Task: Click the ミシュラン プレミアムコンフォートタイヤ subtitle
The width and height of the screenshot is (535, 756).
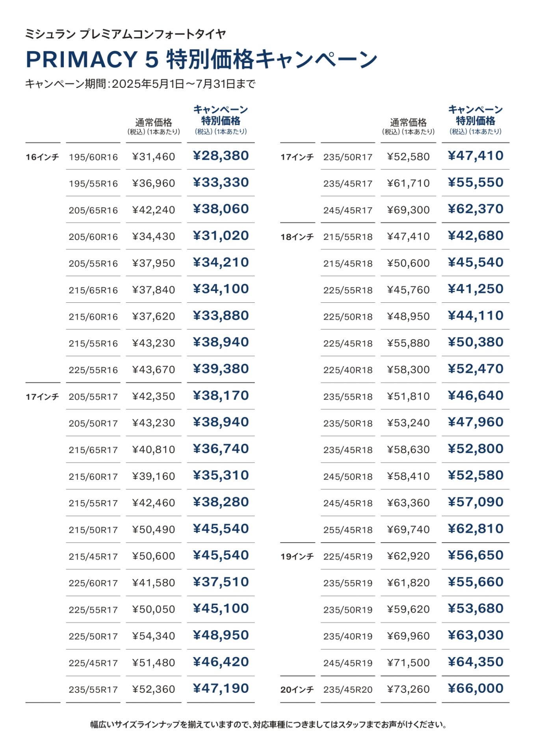Action: point(125,34)
